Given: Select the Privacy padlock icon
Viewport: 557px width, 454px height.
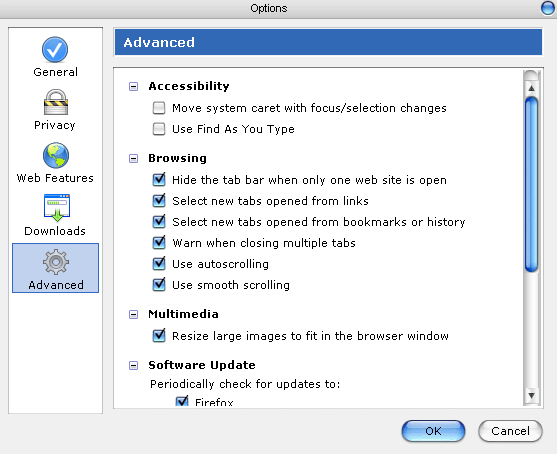Looking at the screenshot, I should pos(55,102).
